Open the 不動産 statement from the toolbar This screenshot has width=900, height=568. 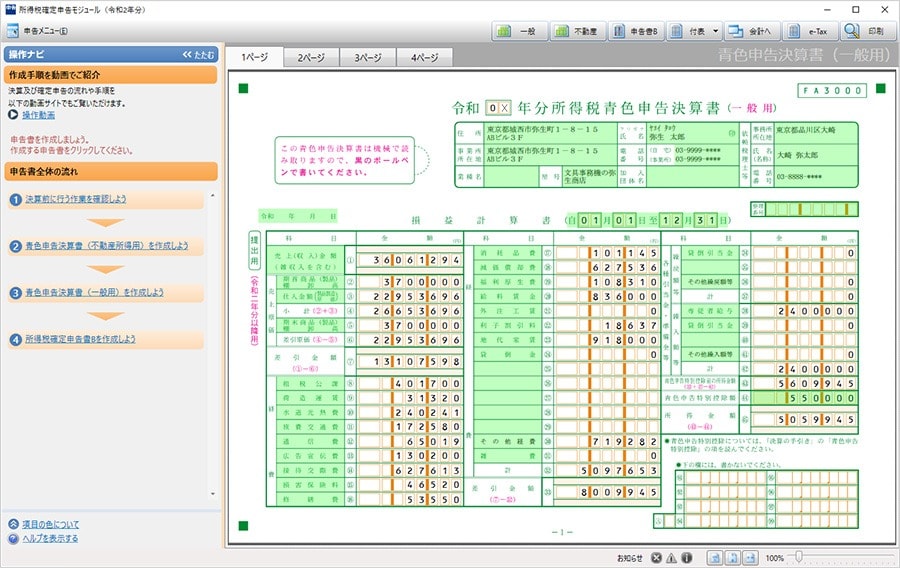coord(577,31)
